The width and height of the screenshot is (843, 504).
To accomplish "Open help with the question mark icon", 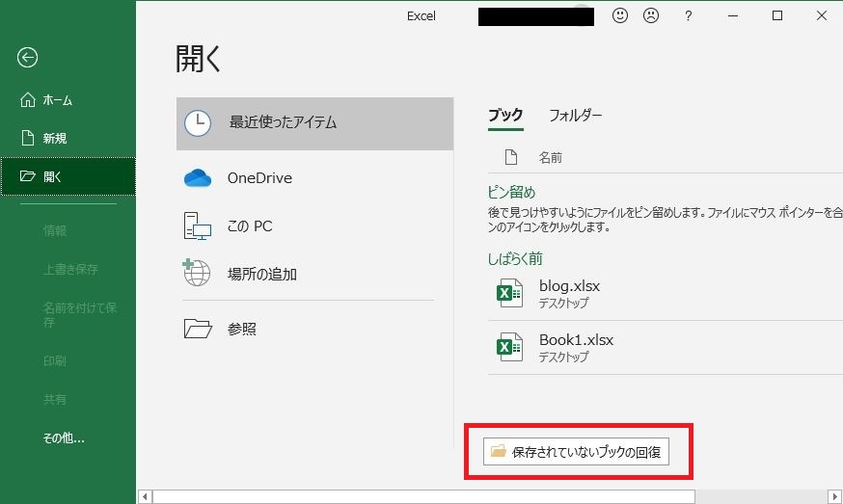I will [x=688, y=16].
